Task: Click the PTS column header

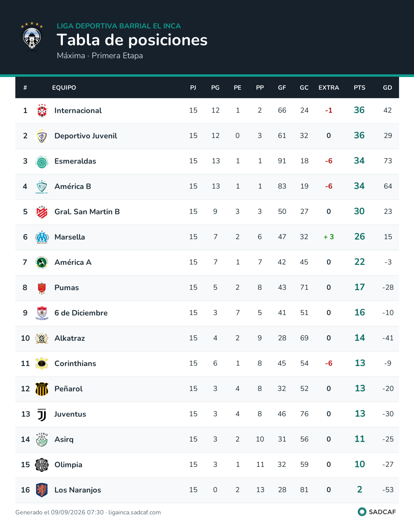Action: [x=360, y=88]
